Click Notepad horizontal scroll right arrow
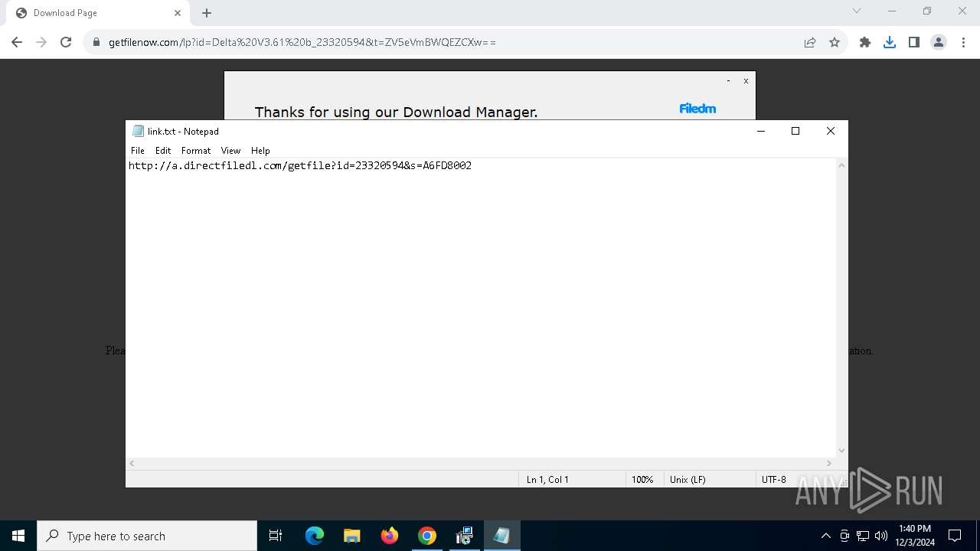The height and width of the screenshot is (551, 980). [x=829, y=463]
